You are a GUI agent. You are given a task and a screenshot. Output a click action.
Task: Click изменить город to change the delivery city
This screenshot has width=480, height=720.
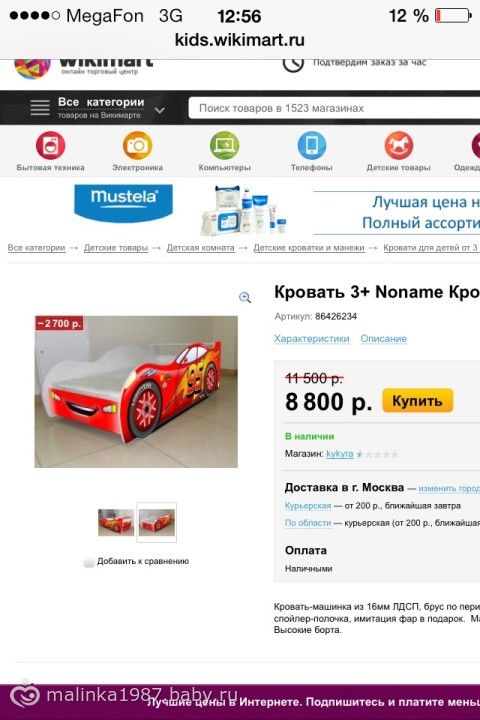(x=449, y=489)
